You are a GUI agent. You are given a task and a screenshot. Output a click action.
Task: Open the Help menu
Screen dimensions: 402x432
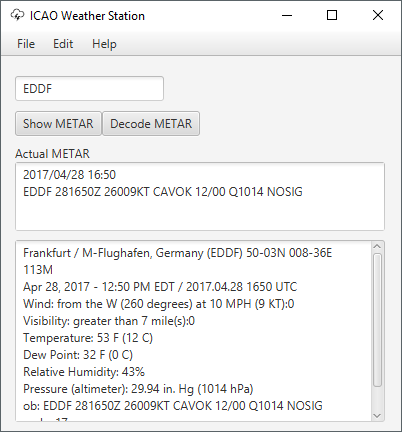click(x=104, y=44)
